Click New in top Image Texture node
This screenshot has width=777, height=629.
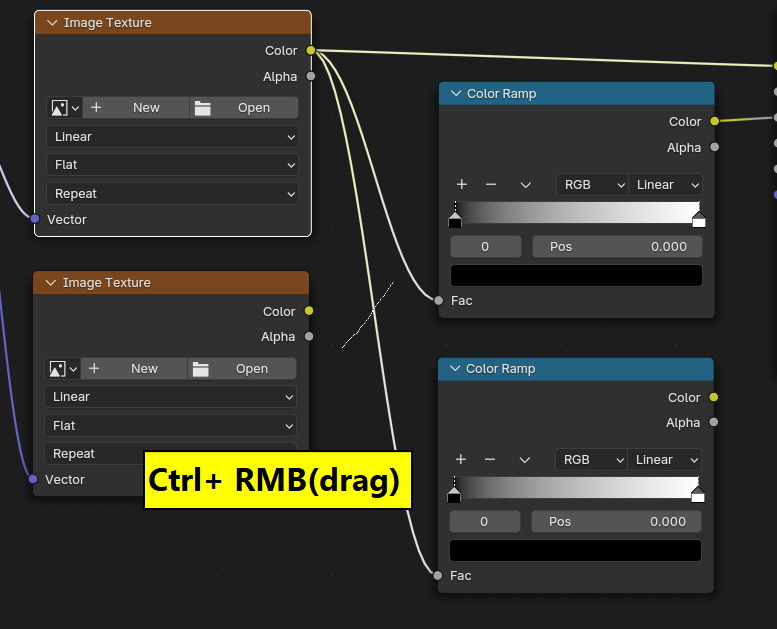(136, 108)
